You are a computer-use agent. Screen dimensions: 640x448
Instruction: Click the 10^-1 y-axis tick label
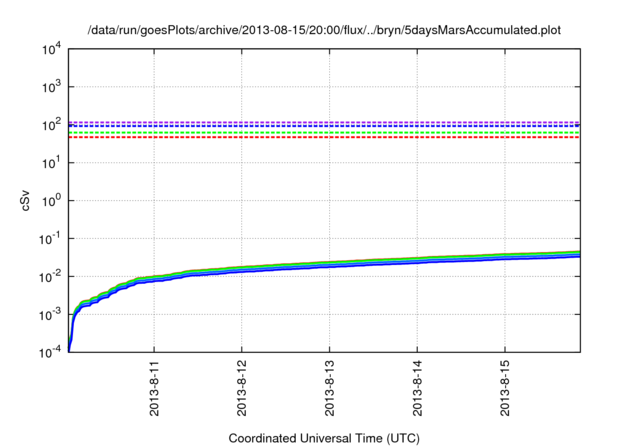[x=50, y=239]
